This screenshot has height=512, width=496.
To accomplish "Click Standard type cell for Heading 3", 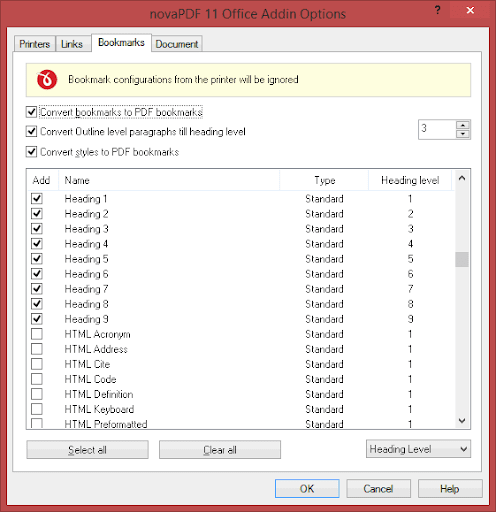I will pos(324,229).
